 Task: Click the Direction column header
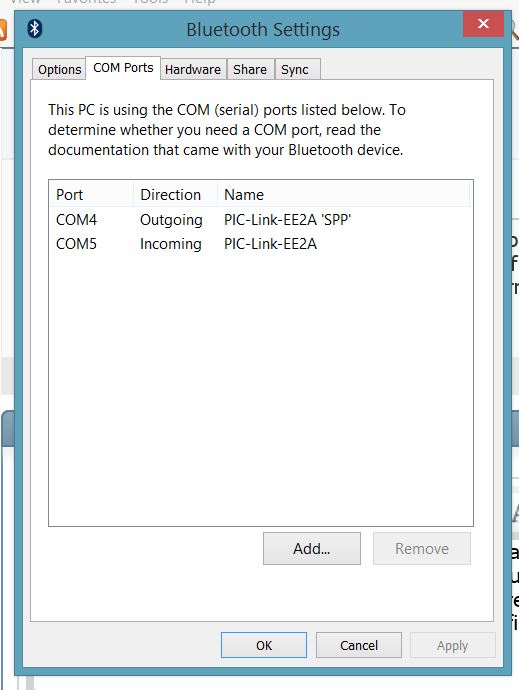(175, 195)
